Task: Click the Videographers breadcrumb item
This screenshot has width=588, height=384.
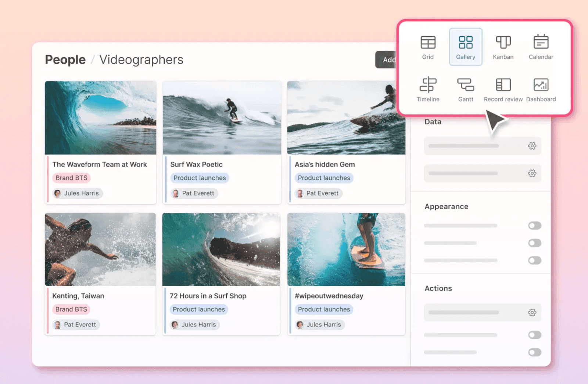Action: (x=141, y=60)
